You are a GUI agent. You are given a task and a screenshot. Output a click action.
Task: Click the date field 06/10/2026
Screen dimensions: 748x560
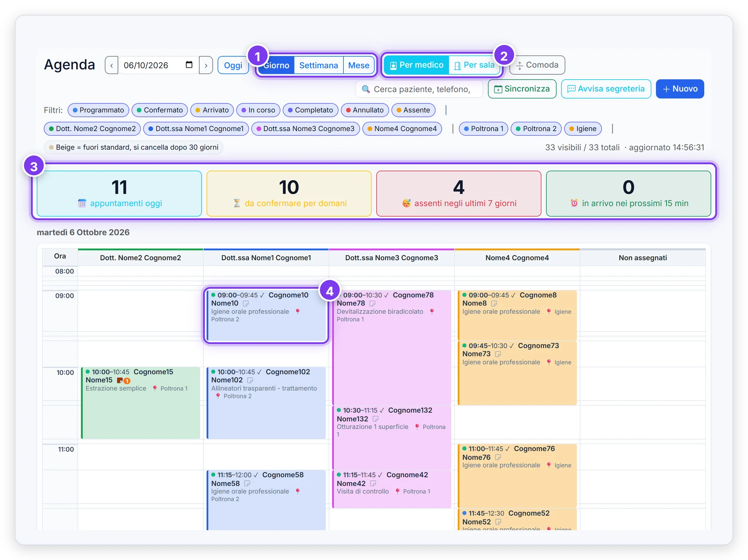[x=158, y=65]
